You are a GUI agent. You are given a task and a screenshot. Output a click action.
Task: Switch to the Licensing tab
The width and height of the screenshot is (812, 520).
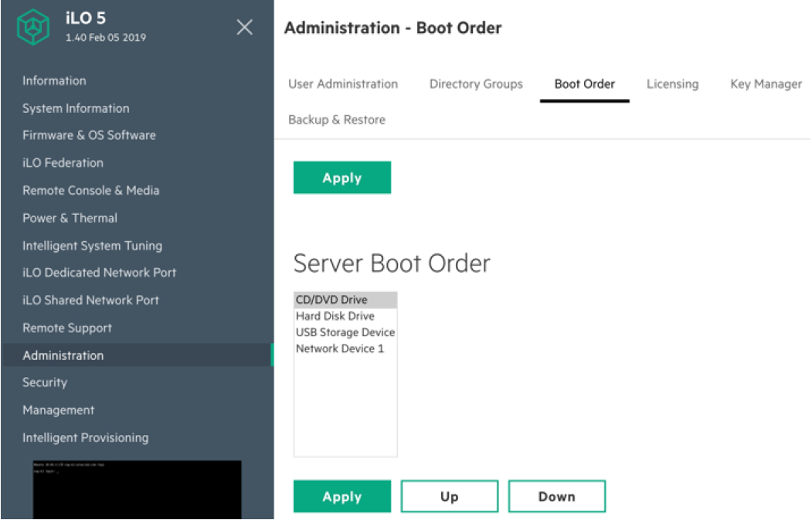click(672, 84)
